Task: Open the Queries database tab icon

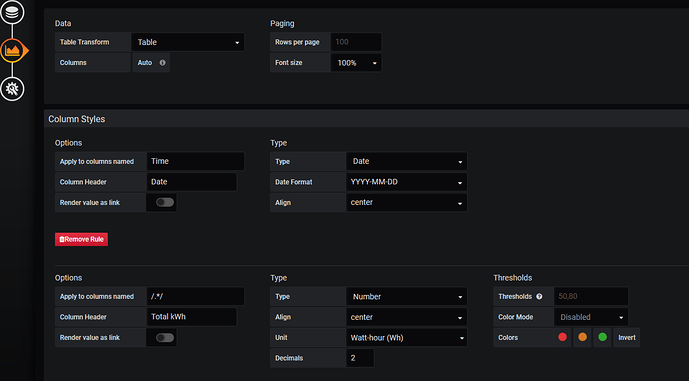Action: click(12, 11)
